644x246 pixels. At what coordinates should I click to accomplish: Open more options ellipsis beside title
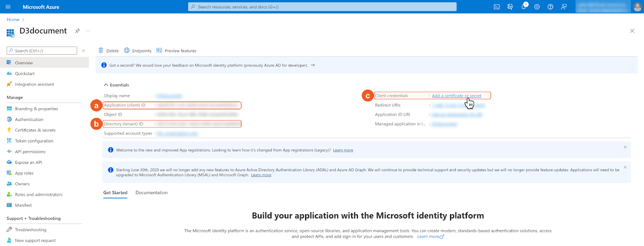click(88, 31)
